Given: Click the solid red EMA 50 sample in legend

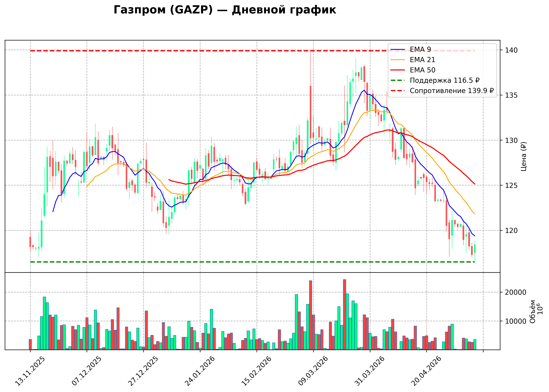Looking at the screenshot, I should [398, 70].
